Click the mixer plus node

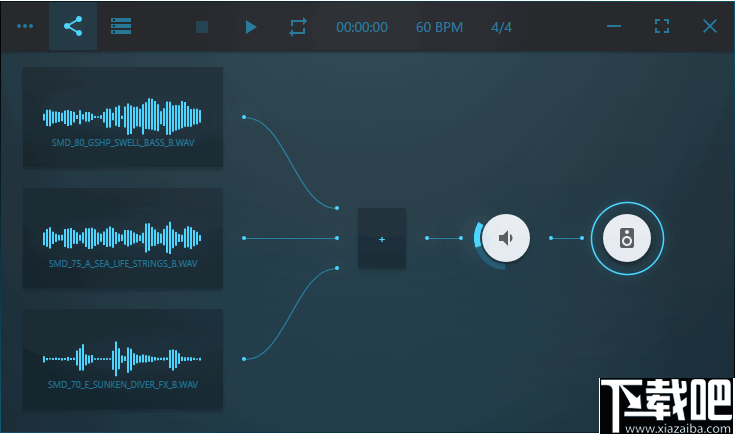382,238
